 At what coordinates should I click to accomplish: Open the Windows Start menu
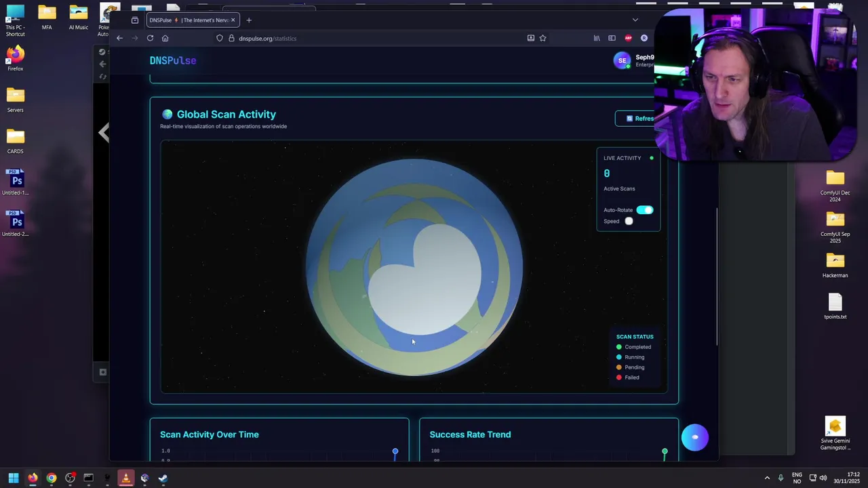point(14,478)
